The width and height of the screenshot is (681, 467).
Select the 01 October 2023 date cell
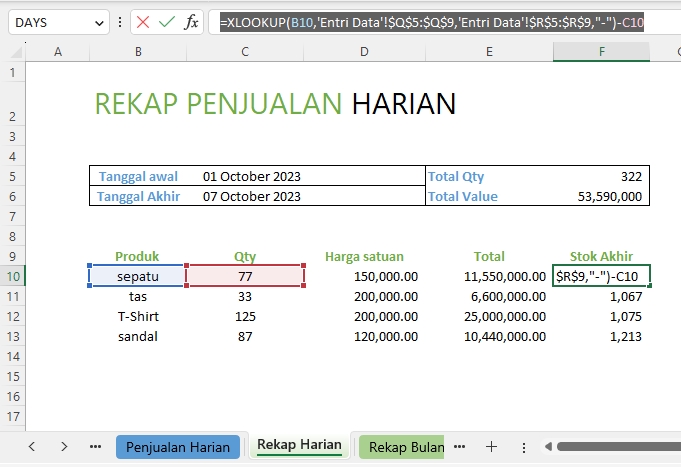click(251, 176)
